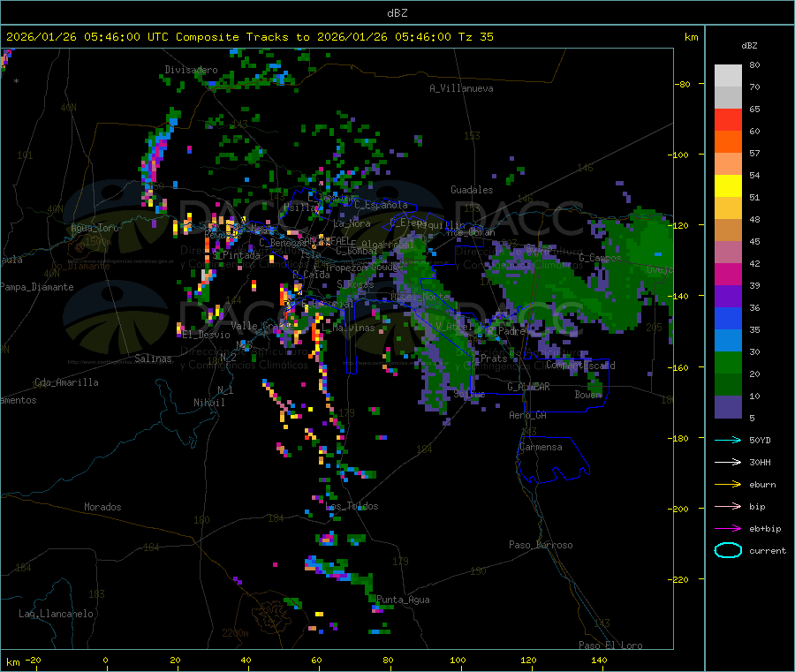Screen dimensions: 795x672
Task: Pick the purple 39 dBZ legend swatch
Action: [728, 297]
